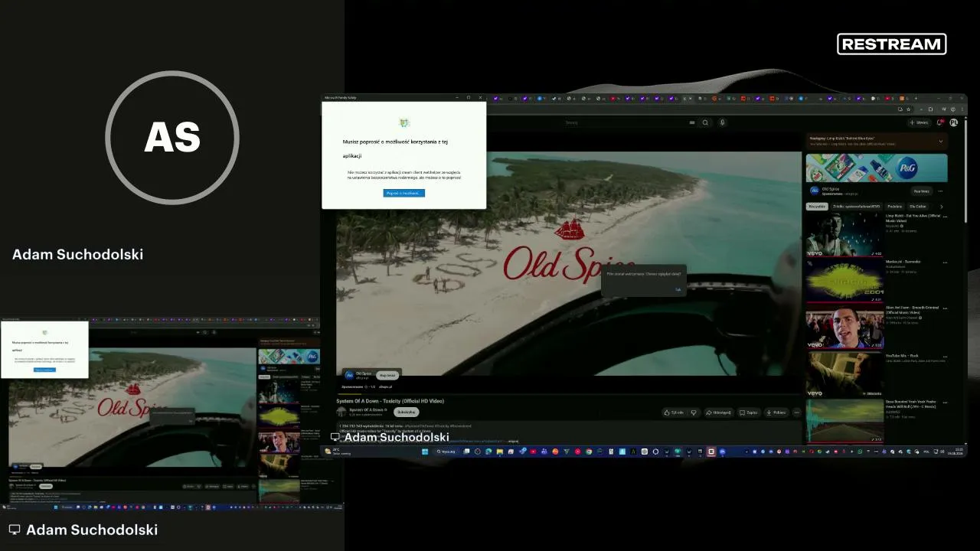The image size is (980, 551).
Task: Click the Old Spice ad button on the video overlay
Action: point(387,375)
